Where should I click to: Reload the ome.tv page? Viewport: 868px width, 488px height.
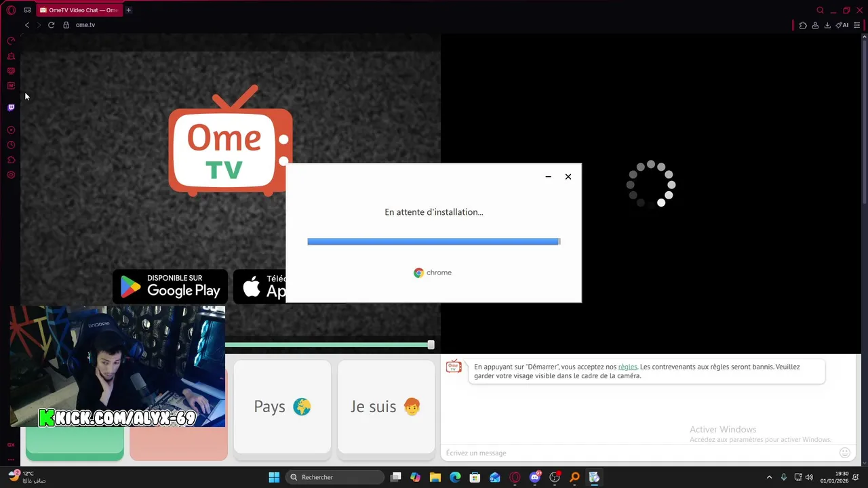point(51,25)
